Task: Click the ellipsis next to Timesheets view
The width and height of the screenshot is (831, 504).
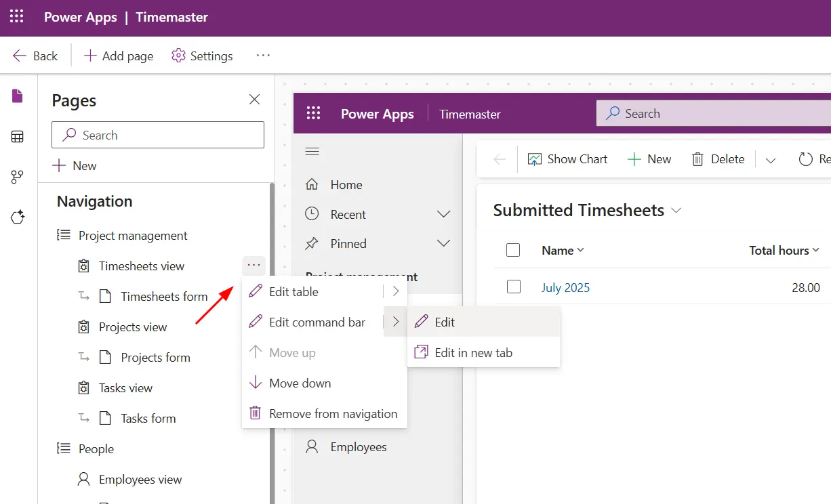Action: click(254, 266)
